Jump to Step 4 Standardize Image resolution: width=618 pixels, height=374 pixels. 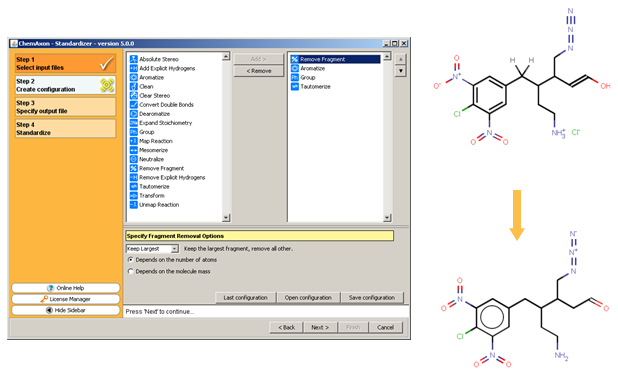coord(65,128)
